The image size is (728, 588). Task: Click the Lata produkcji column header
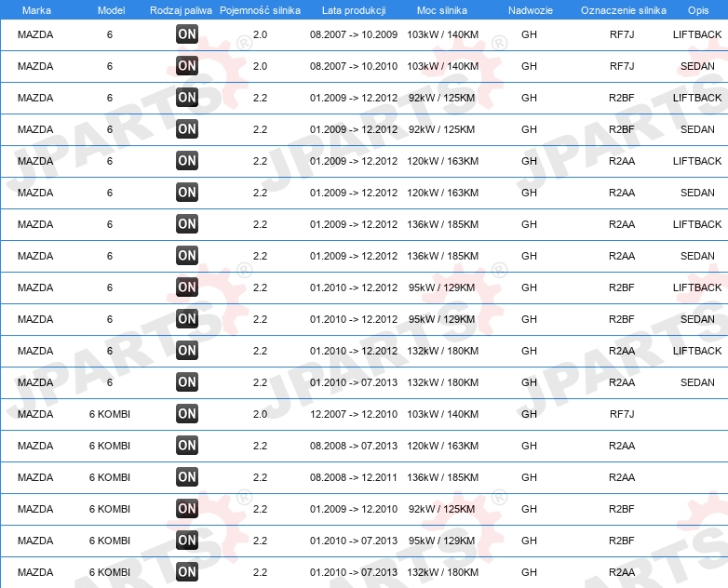(354, 10)
